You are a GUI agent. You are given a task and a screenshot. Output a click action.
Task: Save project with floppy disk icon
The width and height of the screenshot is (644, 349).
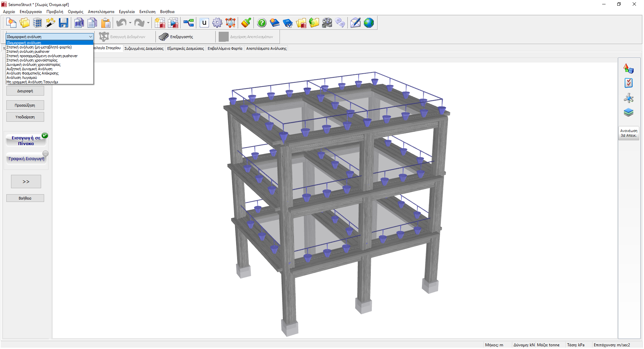coord(64,23)
